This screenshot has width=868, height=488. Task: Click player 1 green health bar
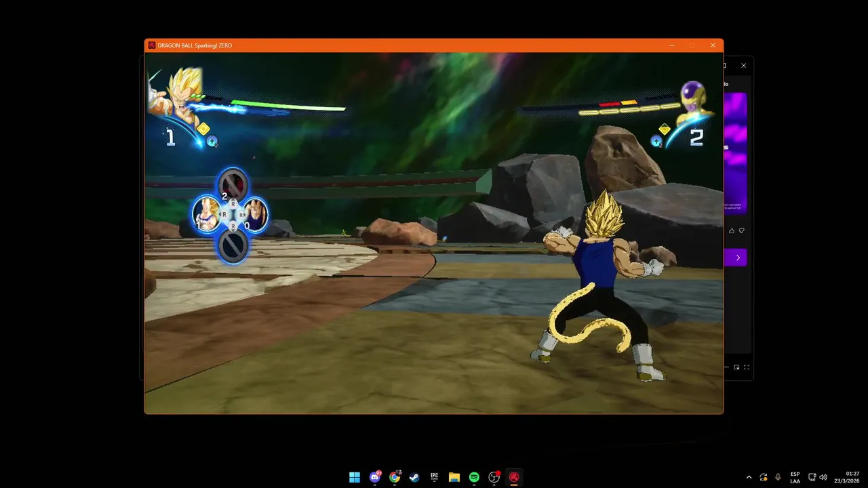[x=288, y=106]
